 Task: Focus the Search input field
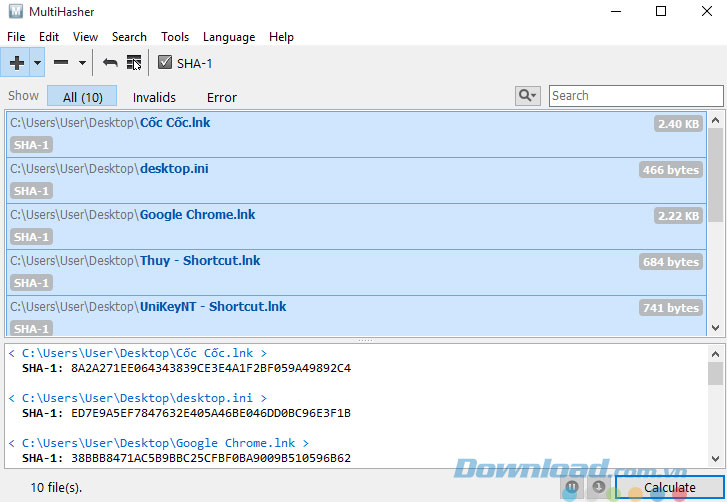pyautogui.click(x=636, y=96)
